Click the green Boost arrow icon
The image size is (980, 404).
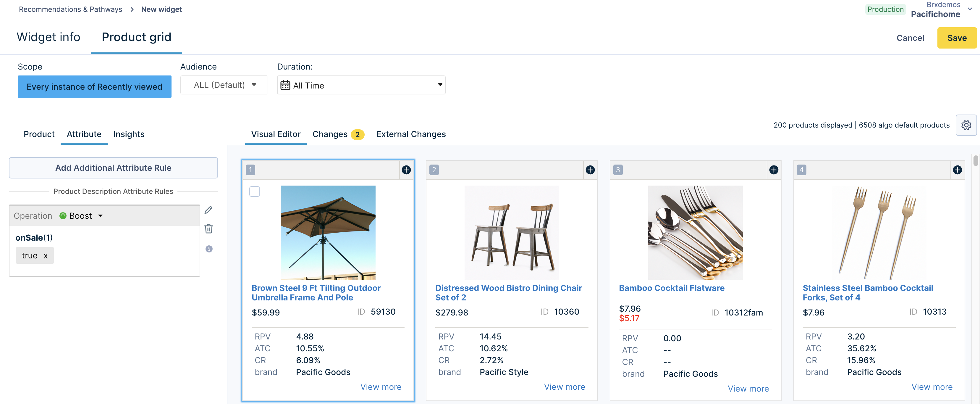63,215
